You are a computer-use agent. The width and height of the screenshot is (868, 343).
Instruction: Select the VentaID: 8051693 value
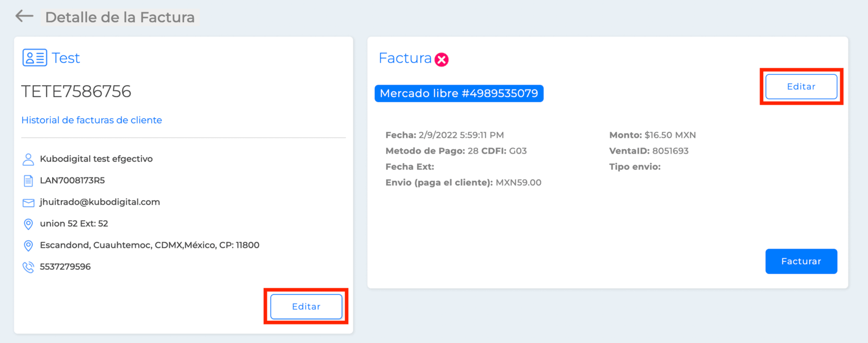click(x=649, y=151)
